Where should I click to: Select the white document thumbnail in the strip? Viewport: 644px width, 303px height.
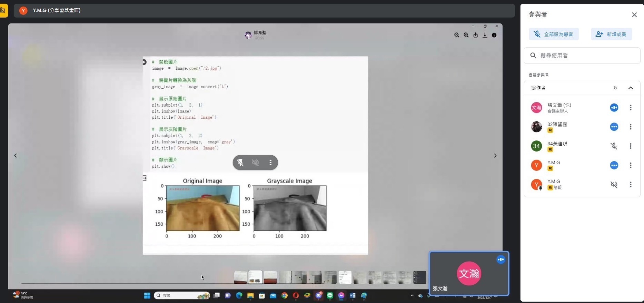(345, 277)
